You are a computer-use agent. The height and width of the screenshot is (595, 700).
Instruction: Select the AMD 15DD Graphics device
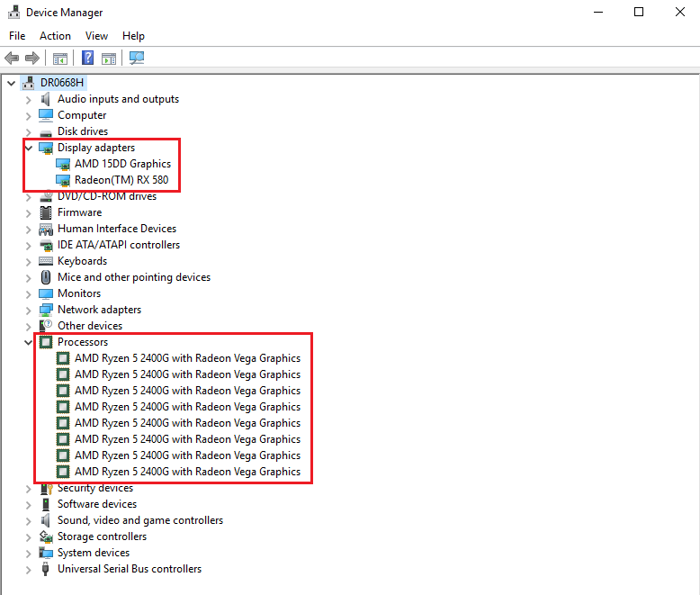(122, 164)
